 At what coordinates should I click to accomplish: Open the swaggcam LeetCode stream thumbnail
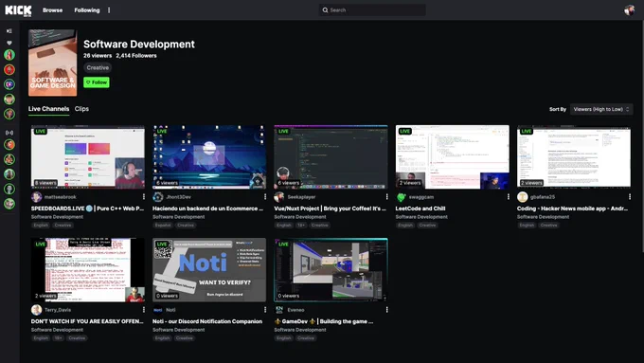[452, 157]
